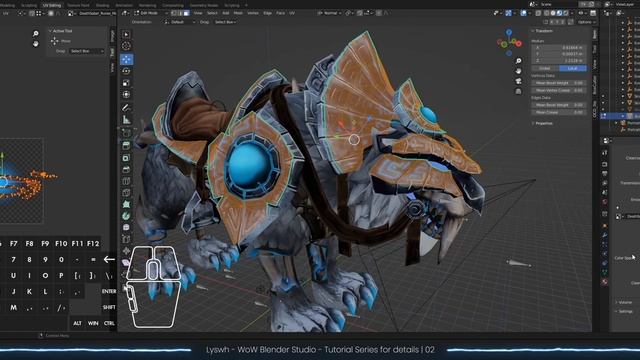Collapse the Active Tool panel in UV editor

pos(61,31)
